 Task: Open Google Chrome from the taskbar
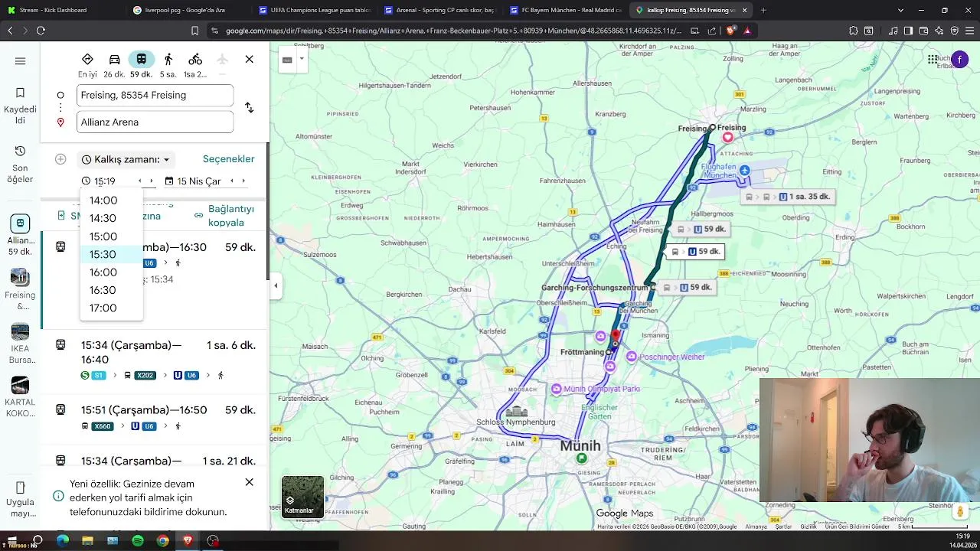point(162,540)
